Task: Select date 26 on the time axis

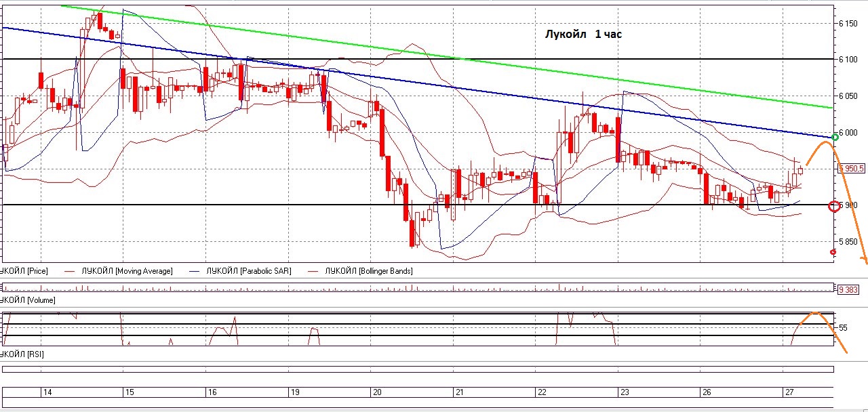Action: point(707,392)
